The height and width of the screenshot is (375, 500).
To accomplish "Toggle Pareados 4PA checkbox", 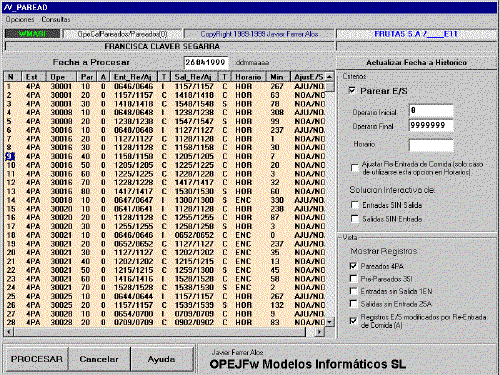I will coord(353,266).
